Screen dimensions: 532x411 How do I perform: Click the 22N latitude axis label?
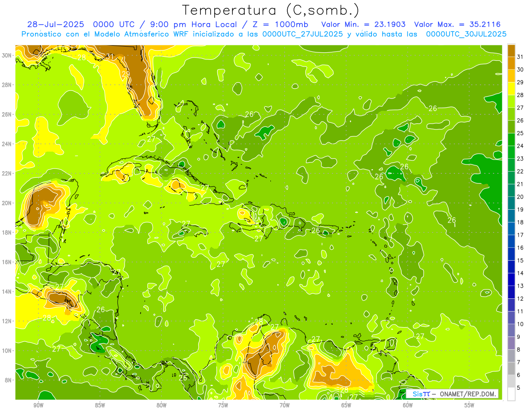7,173
